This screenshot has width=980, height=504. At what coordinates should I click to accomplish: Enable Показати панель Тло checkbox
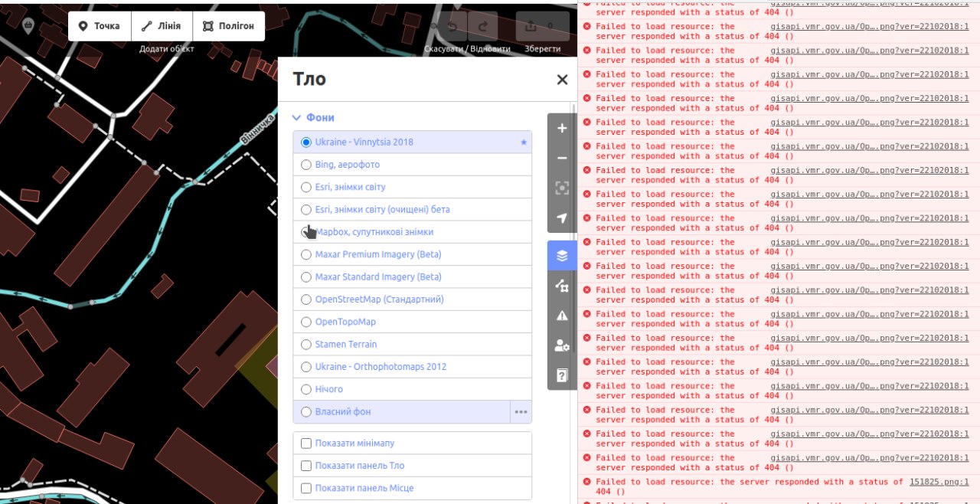[x=306, y=466]
